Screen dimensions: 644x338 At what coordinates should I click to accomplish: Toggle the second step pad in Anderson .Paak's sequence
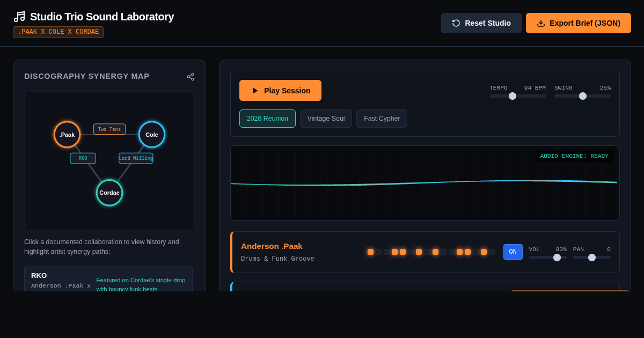(x=378, y=252)
